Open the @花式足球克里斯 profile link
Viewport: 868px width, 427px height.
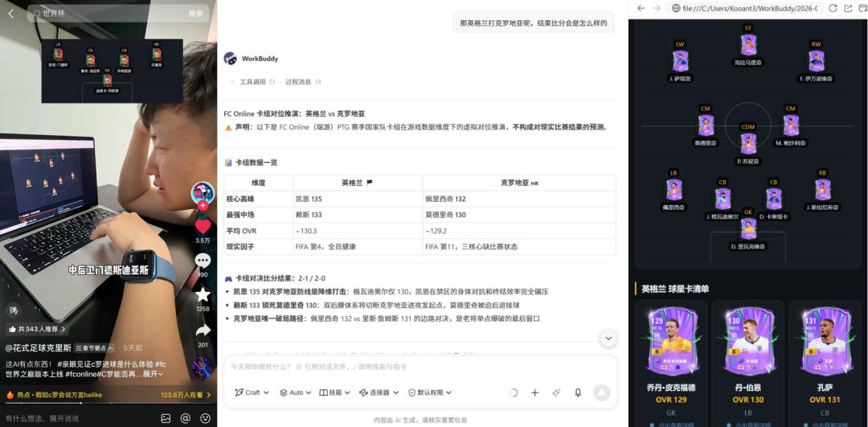pyautogui.click(x=39, y=348)
